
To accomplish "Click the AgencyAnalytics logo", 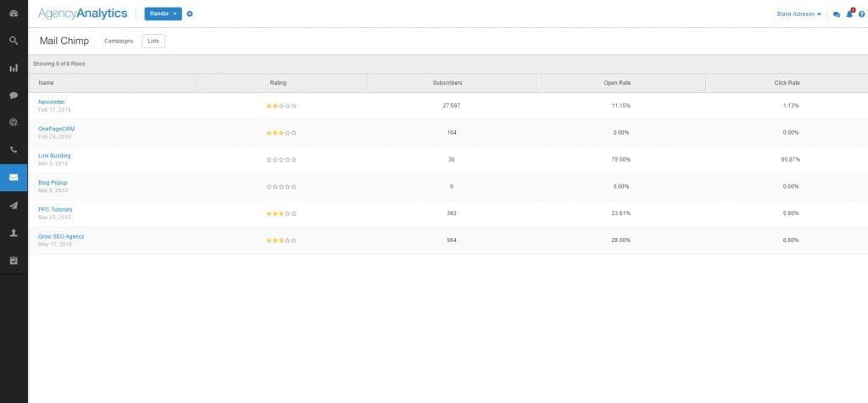I will pyautogui.click(x=82, y=14).
